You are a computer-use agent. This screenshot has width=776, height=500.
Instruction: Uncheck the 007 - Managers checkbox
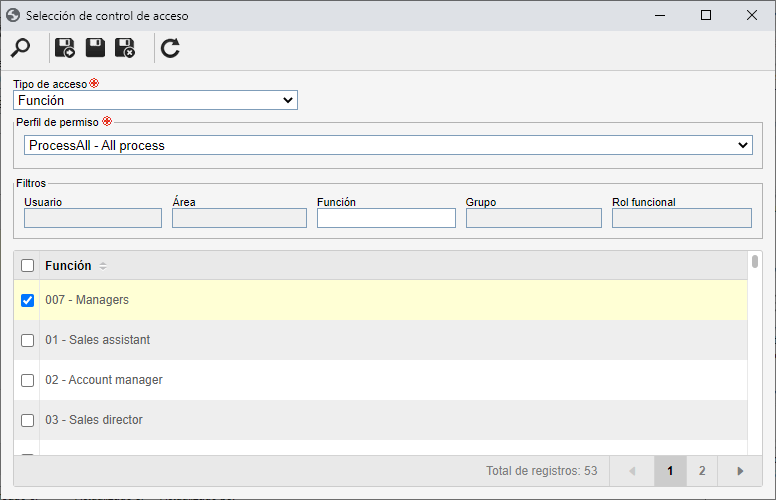28,300
